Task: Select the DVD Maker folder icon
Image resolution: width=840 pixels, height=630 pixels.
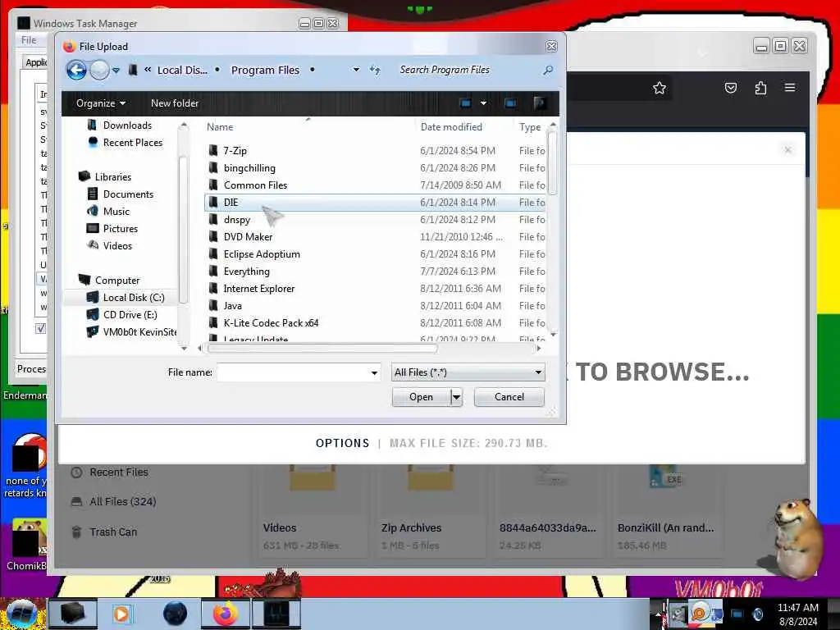Action: [x=213, y=237]
